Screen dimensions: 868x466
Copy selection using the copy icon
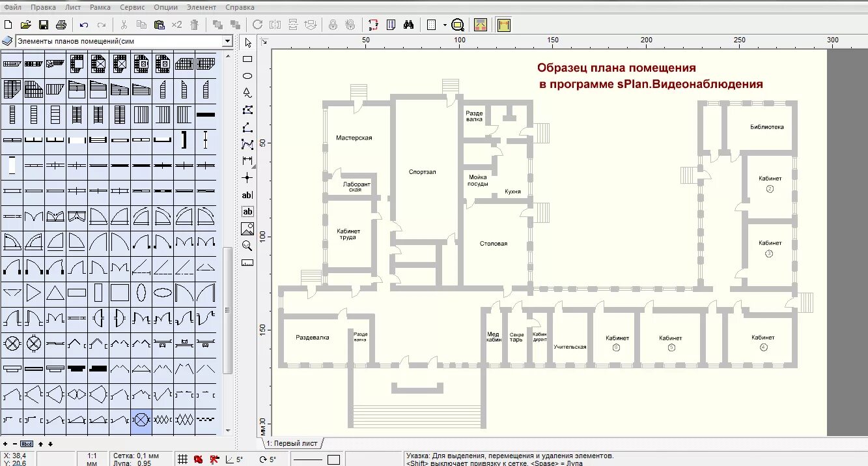(x=141, y=25)
